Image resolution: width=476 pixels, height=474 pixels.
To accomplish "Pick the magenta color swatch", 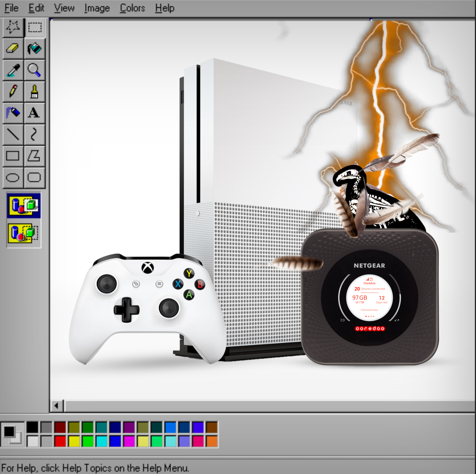I will (129, 441).
